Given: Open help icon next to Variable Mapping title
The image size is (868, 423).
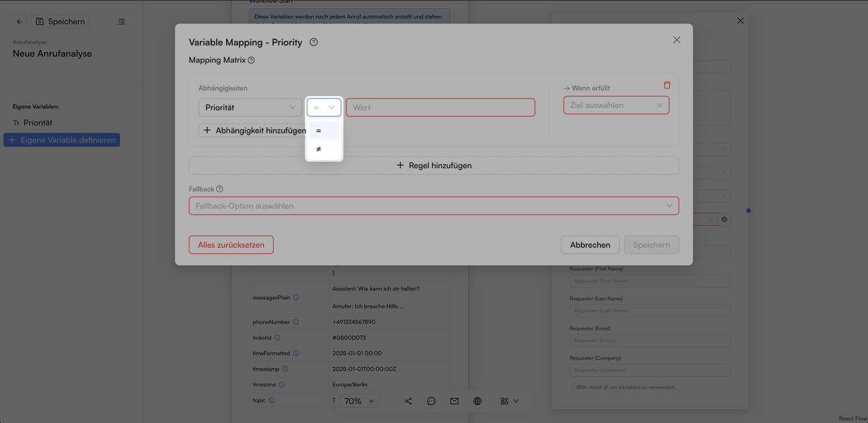Looking at the screenshot, I should tap(313, 42).
